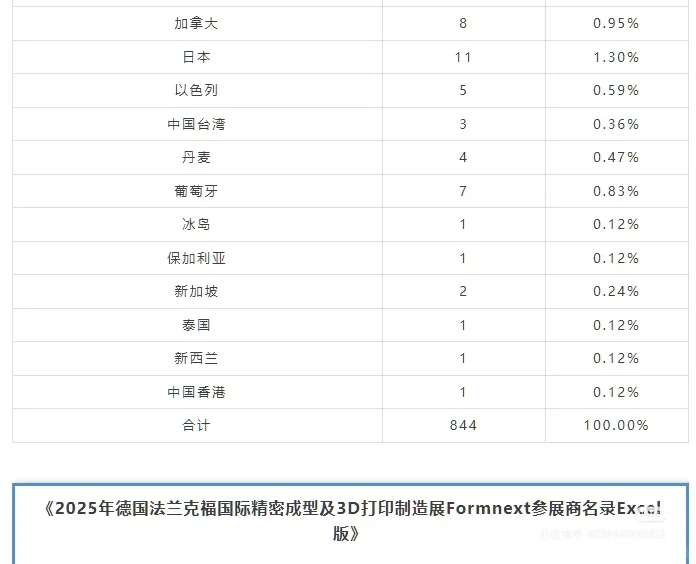
Task: Click the '加拿大' country cell
Action: click(196, 23)
